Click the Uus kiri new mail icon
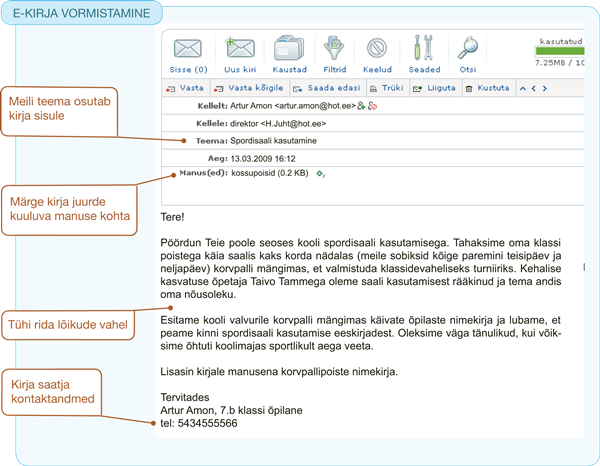Screen dimensions: 600x466 point(240,48)
